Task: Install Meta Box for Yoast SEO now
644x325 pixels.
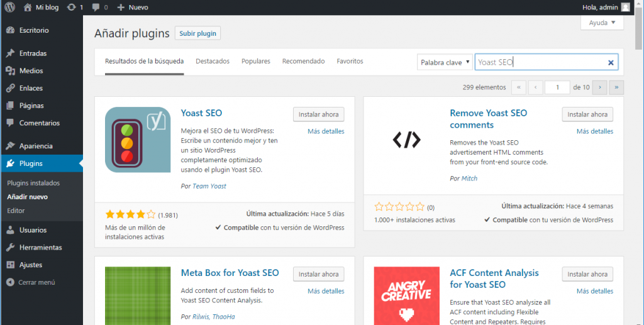Action: click(x=319, y=274)
